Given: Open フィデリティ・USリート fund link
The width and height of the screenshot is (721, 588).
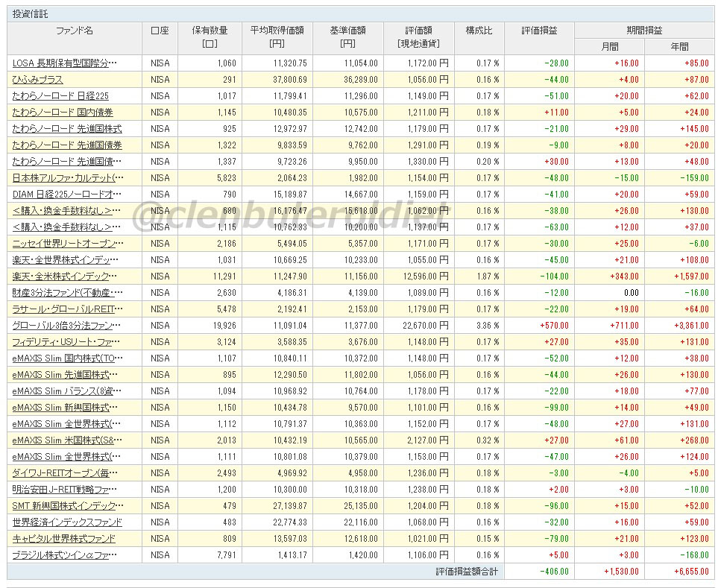Looking at the screenshot, I should coord(66,342).
